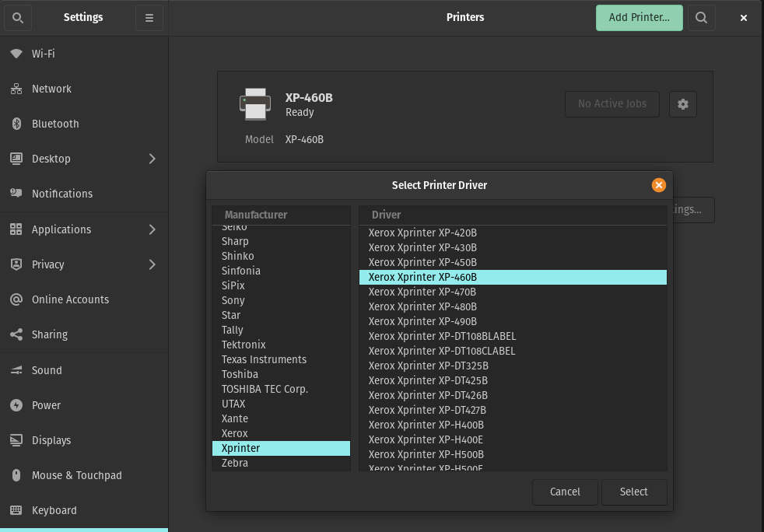
Task: Expand the Applications submenu chevron
Action: point(152,229)
